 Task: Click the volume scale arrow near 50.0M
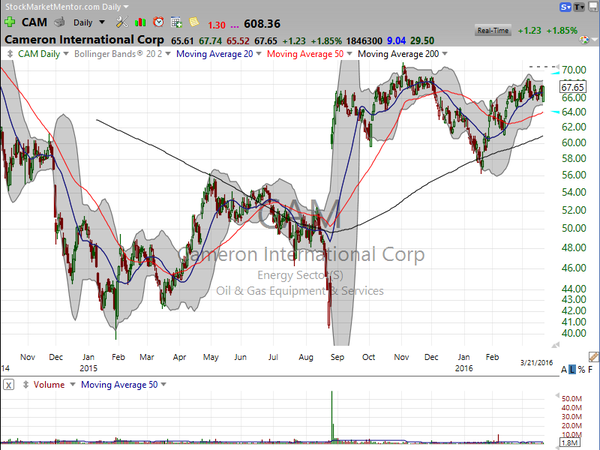[558, 396]
